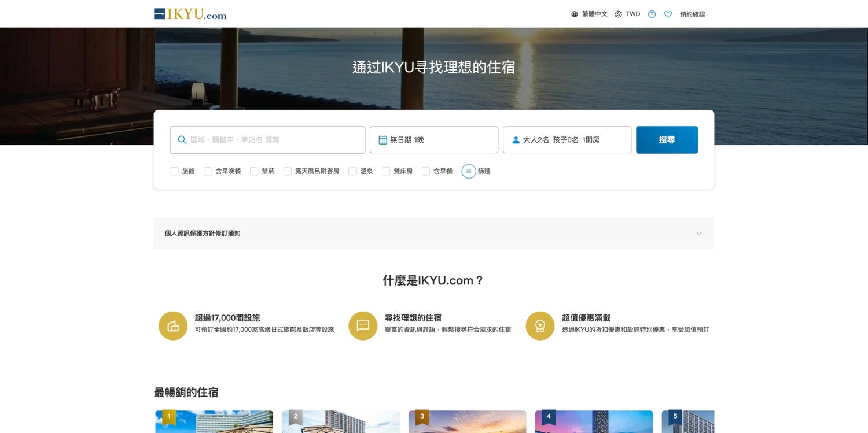The image size is (868, 433).
Task: Open the 無日期 1晚 date picker
Action: point(434,140)
